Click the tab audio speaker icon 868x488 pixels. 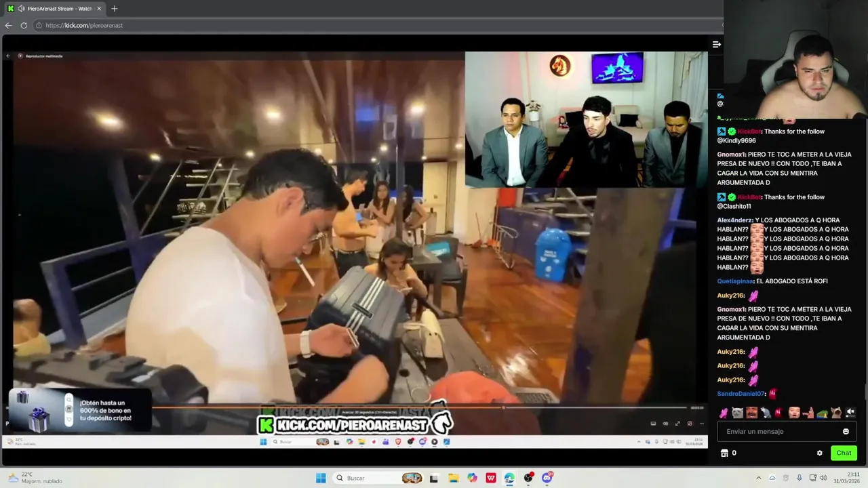pos(22,9)
